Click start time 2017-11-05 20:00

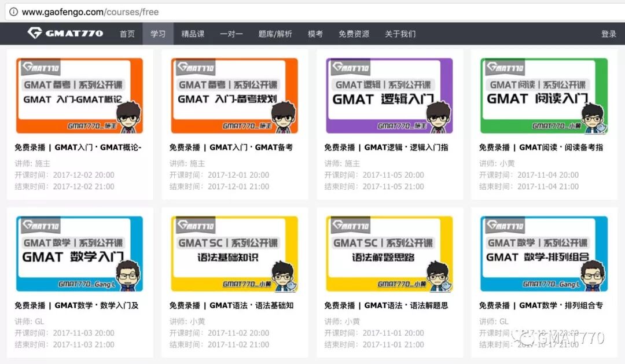(x=394, y=175)
